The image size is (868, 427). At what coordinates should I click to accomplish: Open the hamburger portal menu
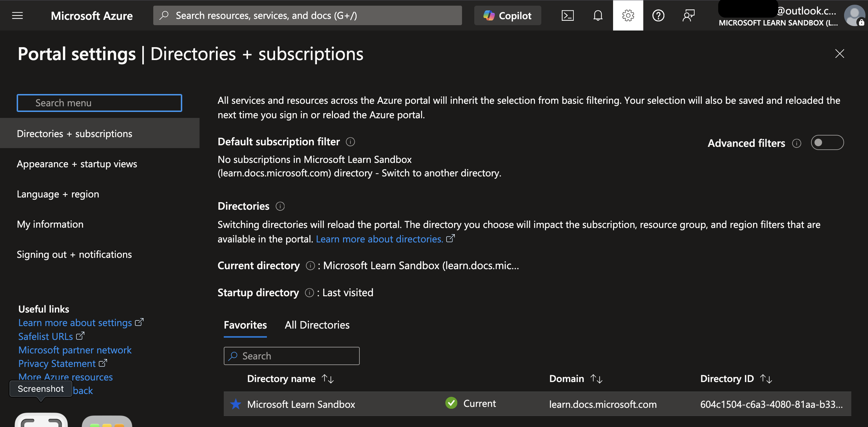pos(18,15)
